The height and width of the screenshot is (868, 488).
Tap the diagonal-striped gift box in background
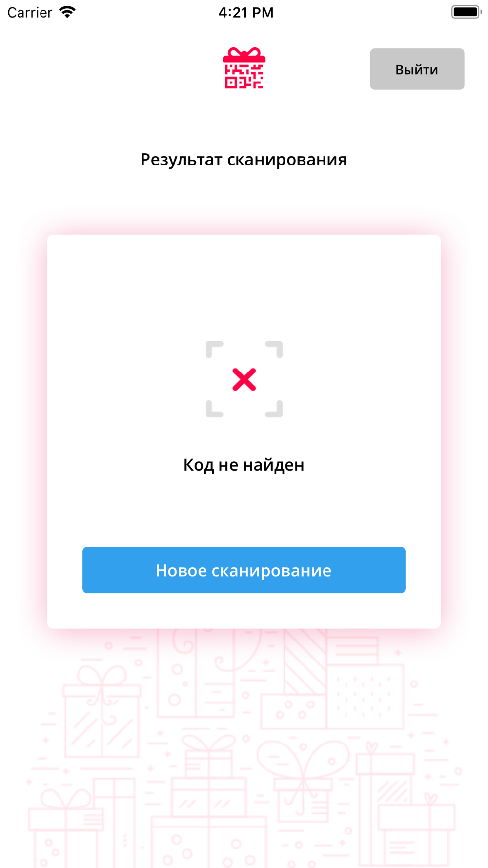pos(305,661)
